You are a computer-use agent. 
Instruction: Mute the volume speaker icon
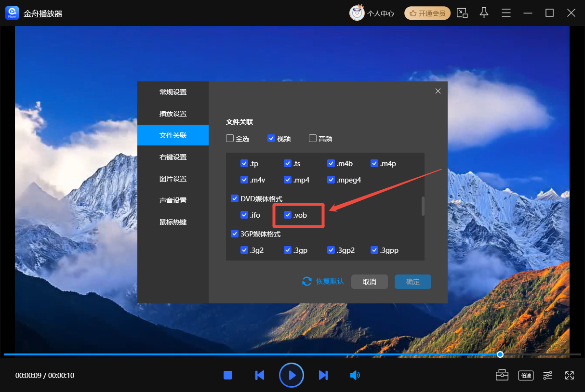(355, 375)
